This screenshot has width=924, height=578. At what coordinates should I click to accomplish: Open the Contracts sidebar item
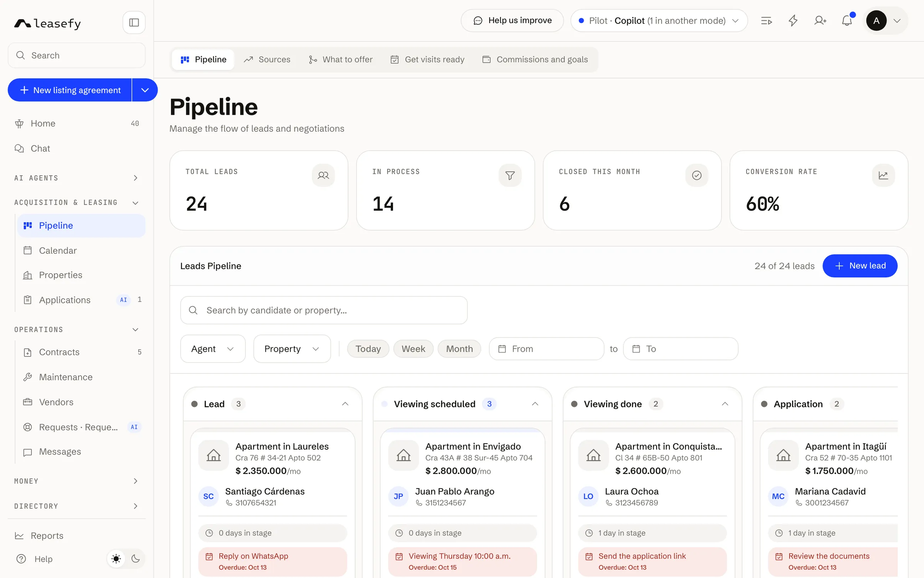pyautogui.click(x=81, y=352)
